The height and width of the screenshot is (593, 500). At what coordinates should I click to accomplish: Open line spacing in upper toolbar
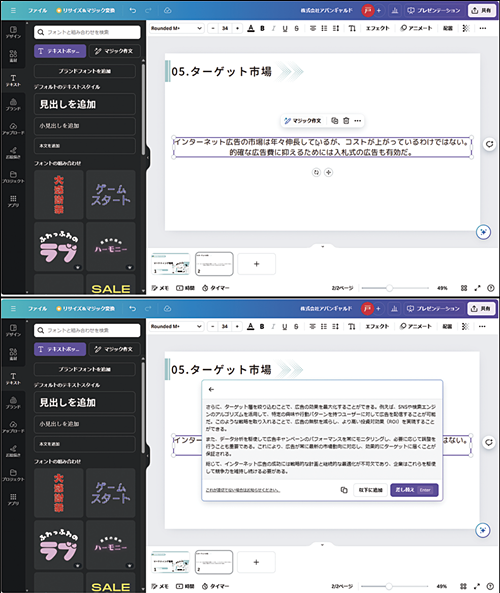(x=336, y=28)
